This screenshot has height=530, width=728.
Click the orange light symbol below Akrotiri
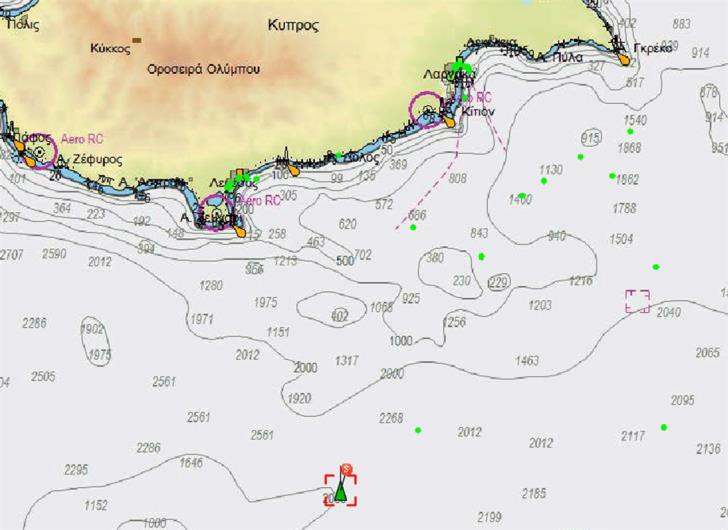pos(240,232)
